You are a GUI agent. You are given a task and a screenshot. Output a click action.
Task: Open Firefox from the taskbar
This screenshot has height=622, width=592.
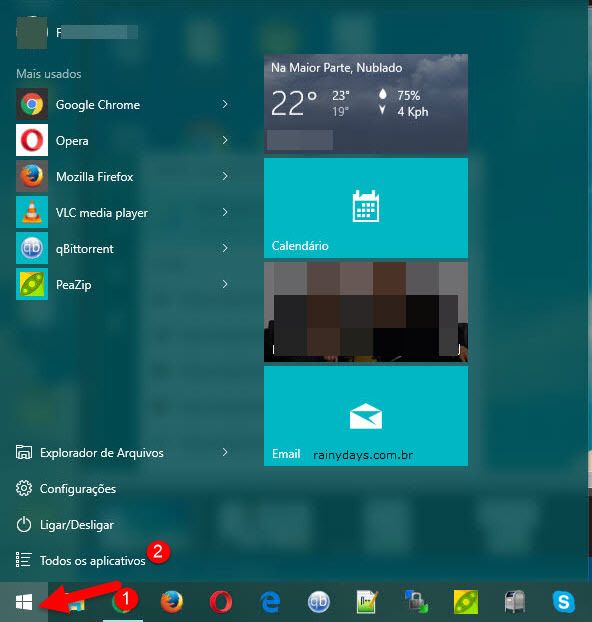[172, 602]
